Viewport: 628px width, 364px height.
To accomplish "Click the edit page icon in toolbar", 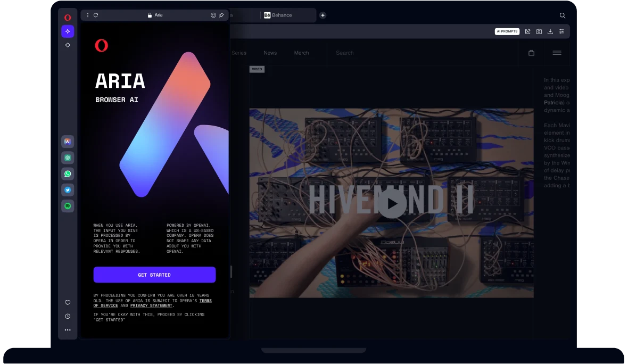I will [527, 31].
